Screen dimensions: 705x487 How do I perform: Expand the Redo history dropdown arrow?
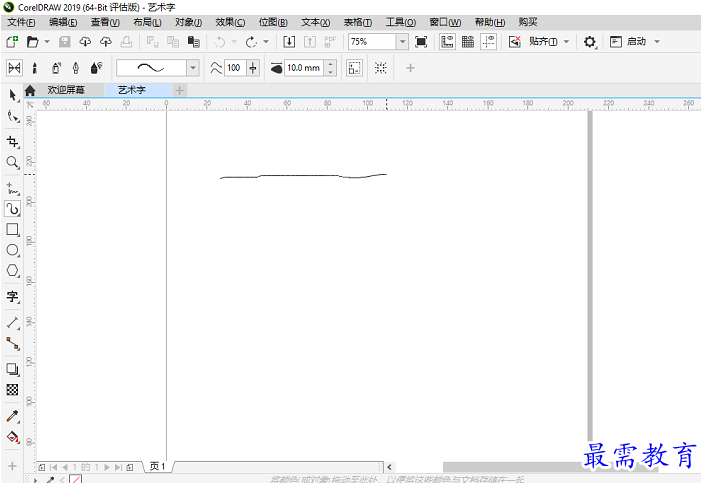coord(266,42)
